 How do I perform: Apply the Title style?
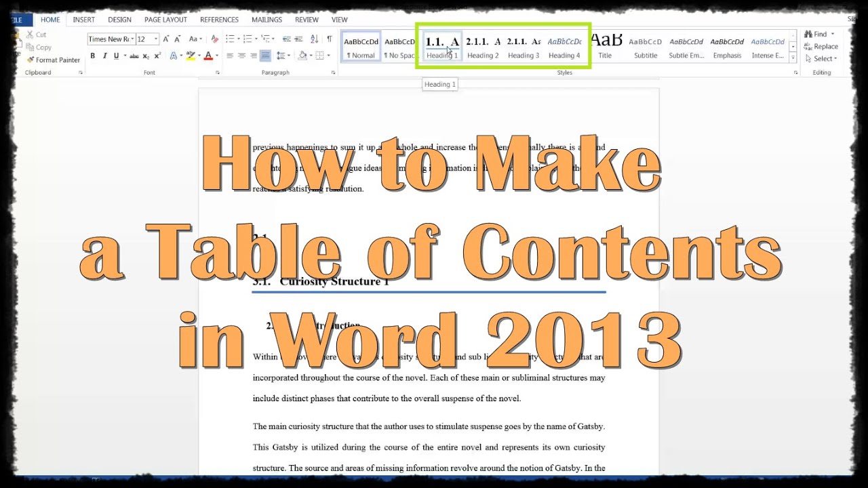[605, 47]
